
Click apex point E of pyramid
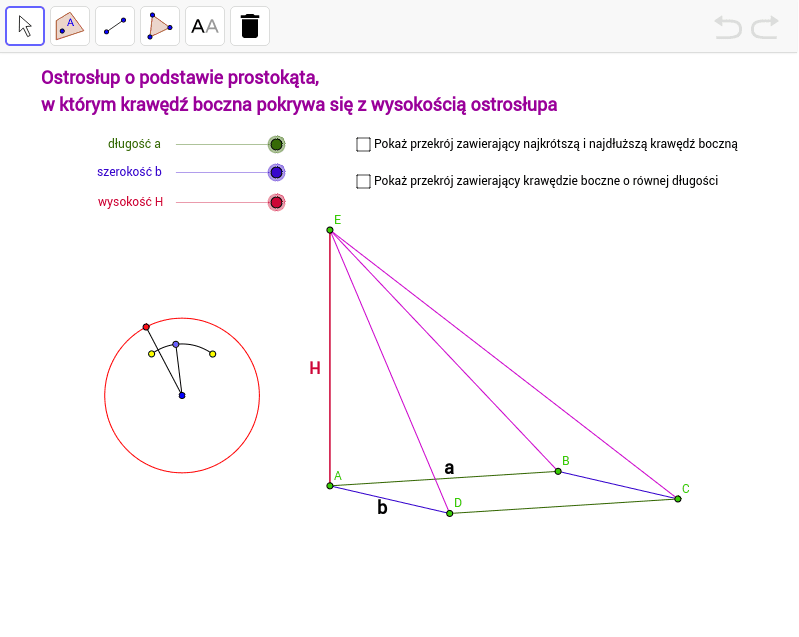click(330, 230)
